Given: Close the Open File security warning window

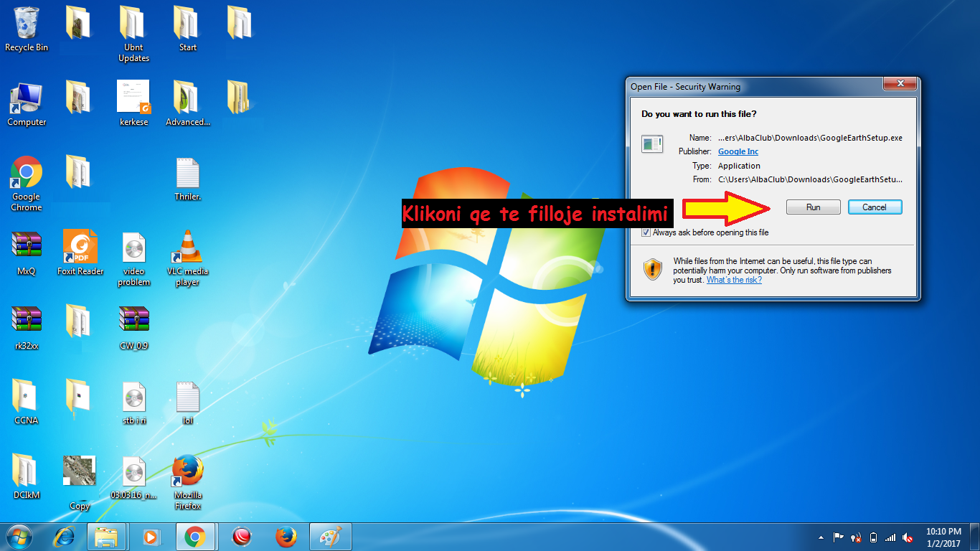Looking at the screenshot, I should 900,84.
